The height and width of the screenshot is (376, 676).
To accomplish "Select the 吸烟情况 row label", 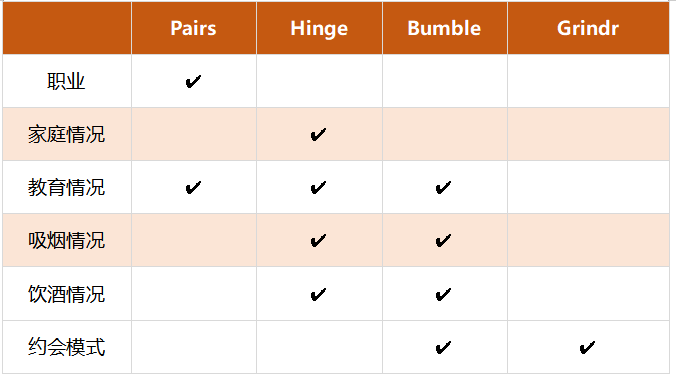I will (x=66, y=241).
